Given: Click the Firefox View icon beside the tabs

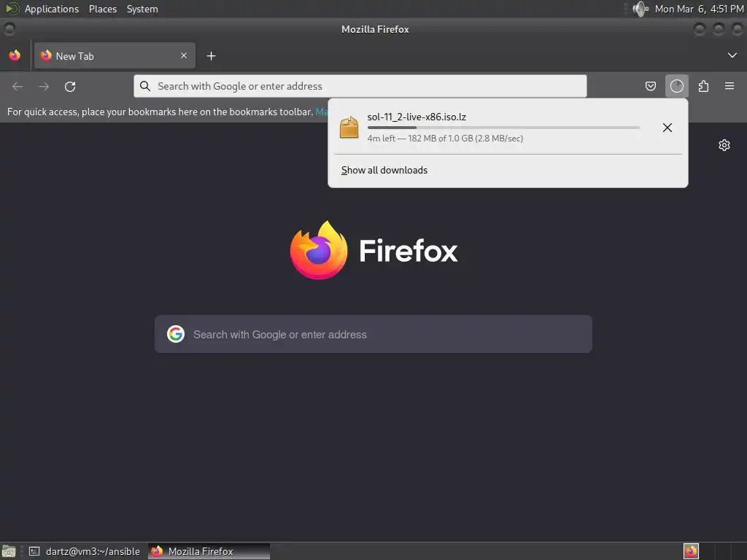Looking at the screenshot, I should click(15, 55).
